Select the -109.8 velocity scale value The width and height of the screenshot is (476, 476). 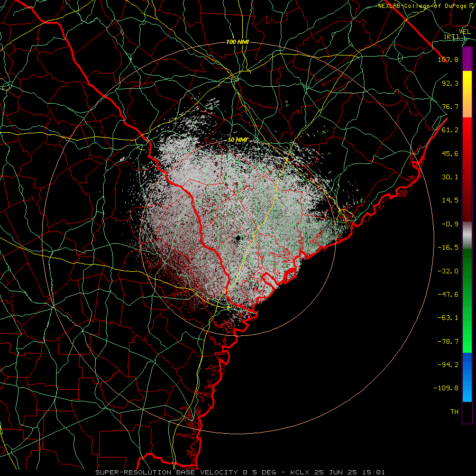pos(446,388)
